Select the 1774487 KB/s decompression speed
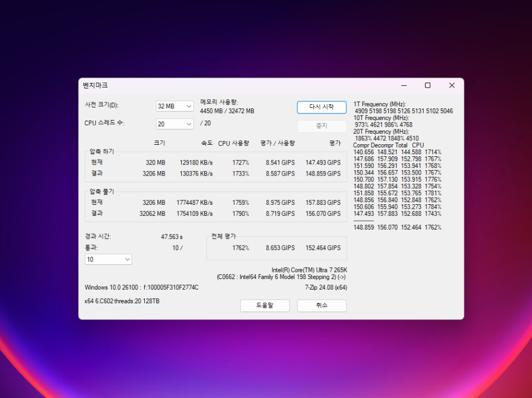This screenshot has width=532, height=398. pos(194,203)
